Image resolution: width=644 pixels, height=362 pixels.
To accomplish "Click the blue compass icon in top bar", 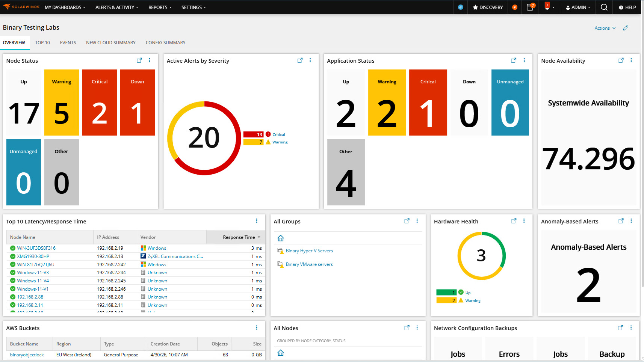I will (460, 7).
